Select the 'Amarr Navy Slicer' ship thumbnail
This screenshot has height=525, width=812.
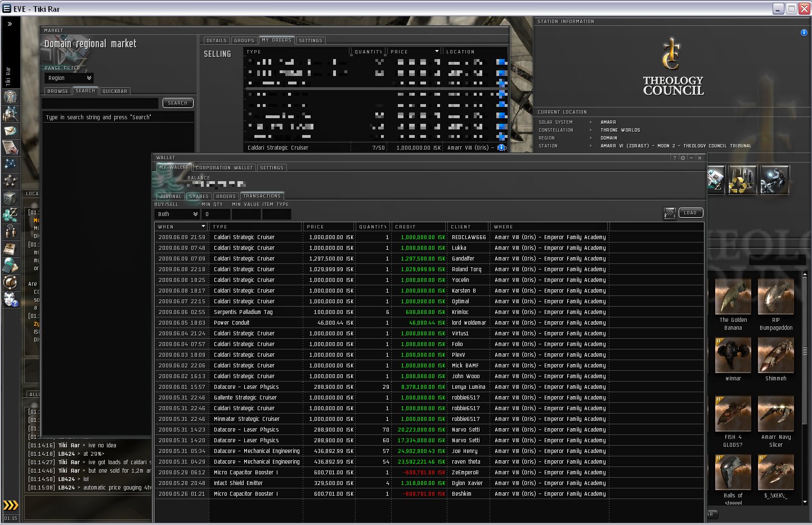[x=776, y=414]
